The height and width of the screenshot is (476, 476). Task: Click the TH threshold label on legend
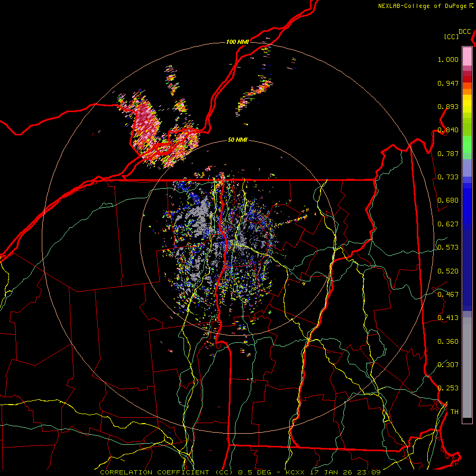coord(454,412)
